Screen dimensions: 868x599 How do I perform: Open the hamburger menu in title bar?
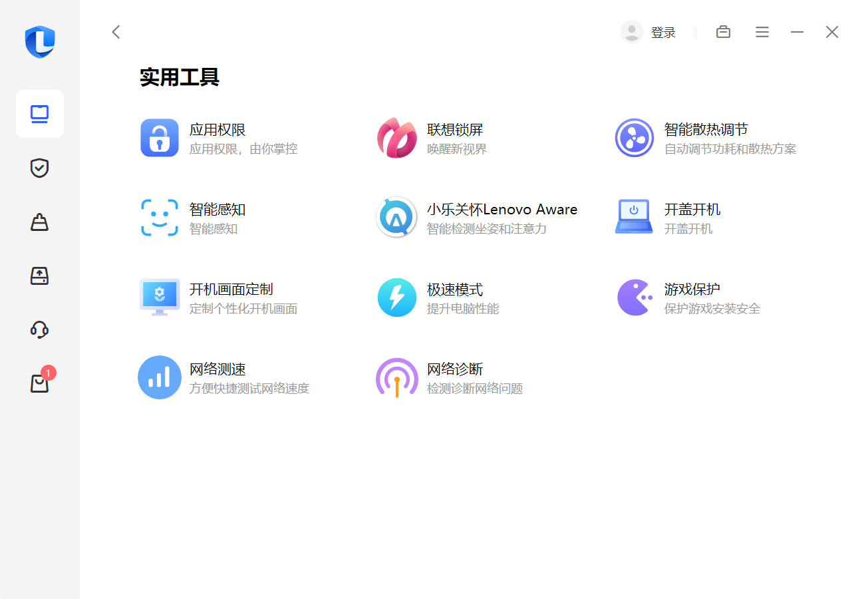pyautogui.click(x=762, y=32)
